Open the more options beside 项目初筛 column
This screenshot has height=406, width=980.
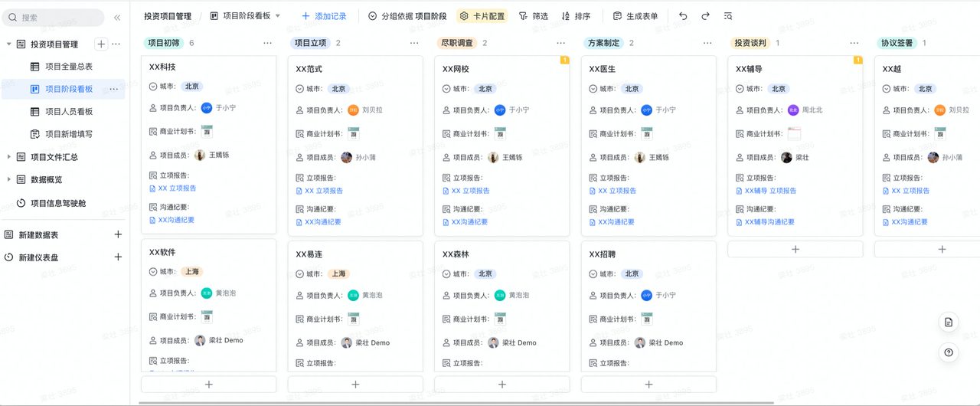point(267,44)
